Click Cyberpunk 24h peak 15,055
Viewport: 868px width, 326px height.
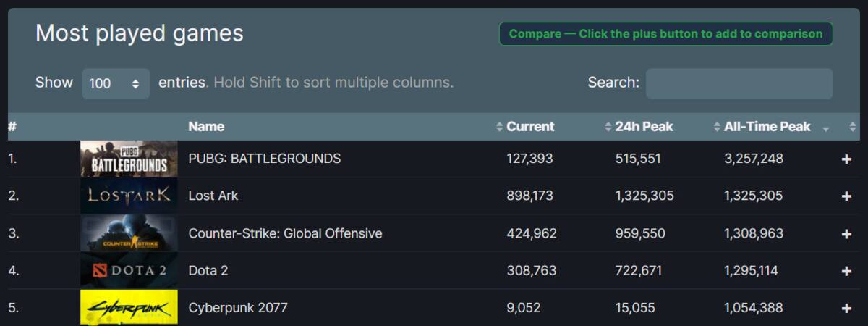point(635,309)
